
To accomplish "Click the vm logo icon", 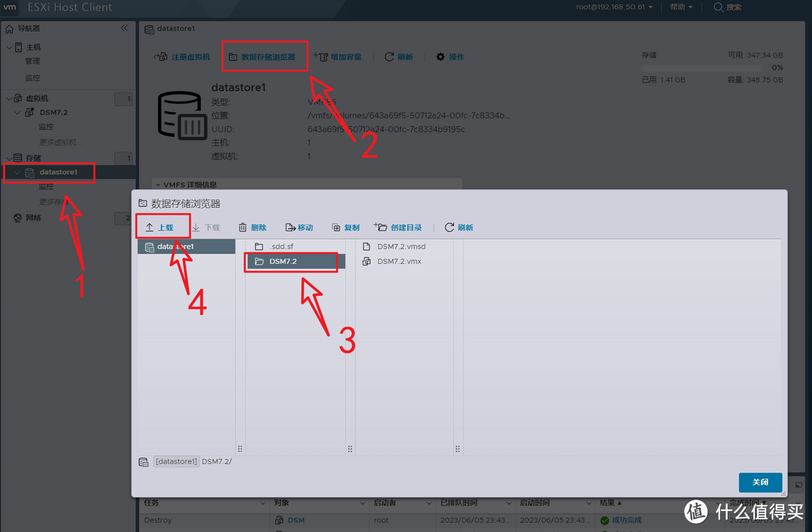I will point(9,8).
